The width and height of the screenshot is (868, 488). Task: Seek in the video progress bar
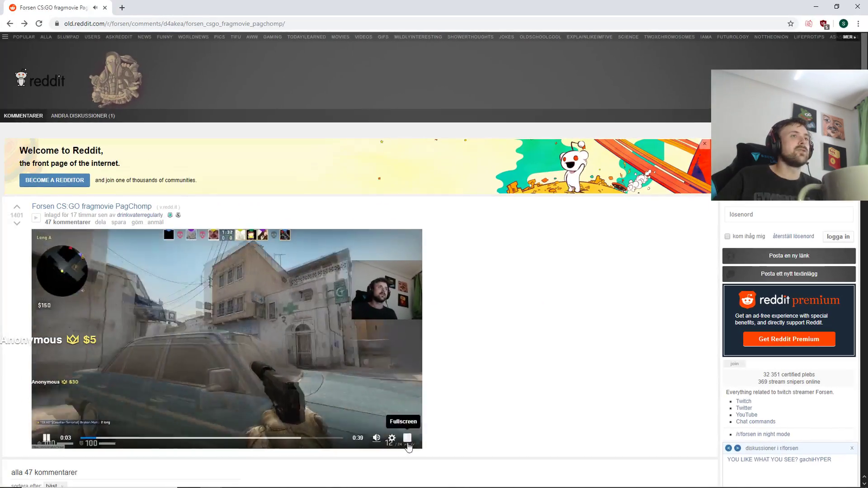tap(212, 438)
